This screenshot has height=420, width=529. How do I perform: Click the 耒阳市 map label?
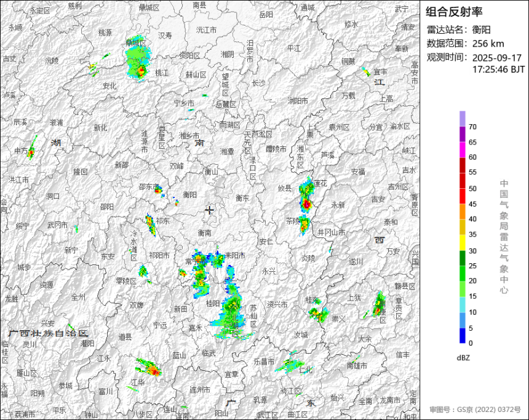235,255
